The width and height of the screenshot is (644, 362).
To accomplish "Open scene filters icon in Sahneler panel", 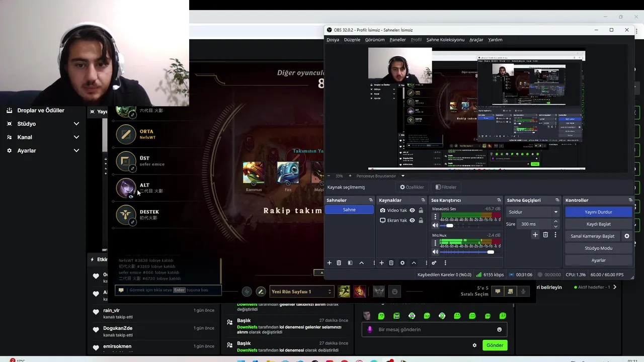I will point(350,263).
